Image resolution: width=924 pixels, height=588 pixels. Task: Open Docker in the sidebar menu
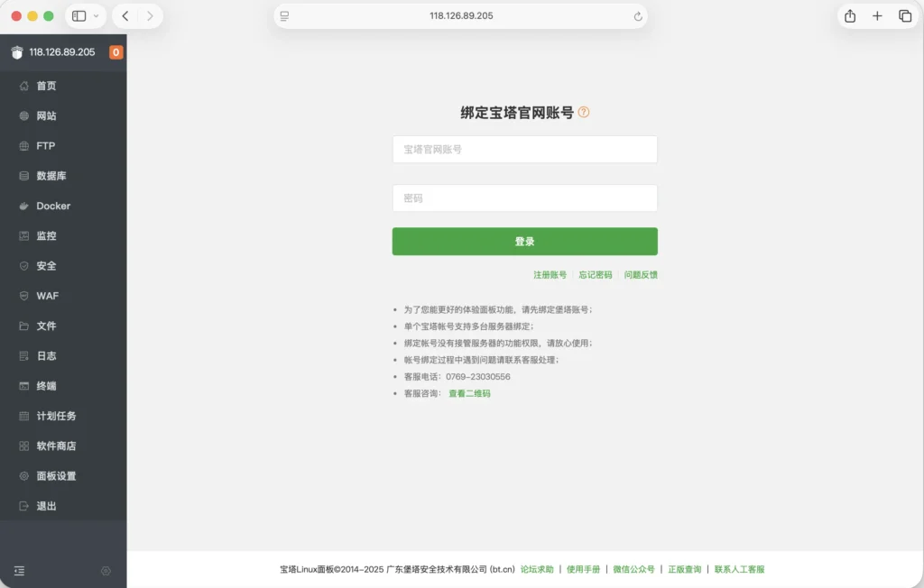[x=63, y=207]
